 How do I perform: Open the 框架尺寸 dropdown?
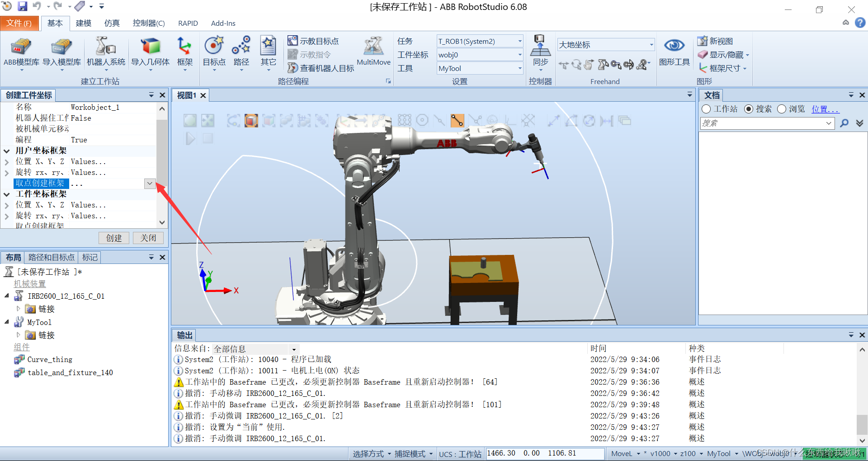[x=722, y=68]
